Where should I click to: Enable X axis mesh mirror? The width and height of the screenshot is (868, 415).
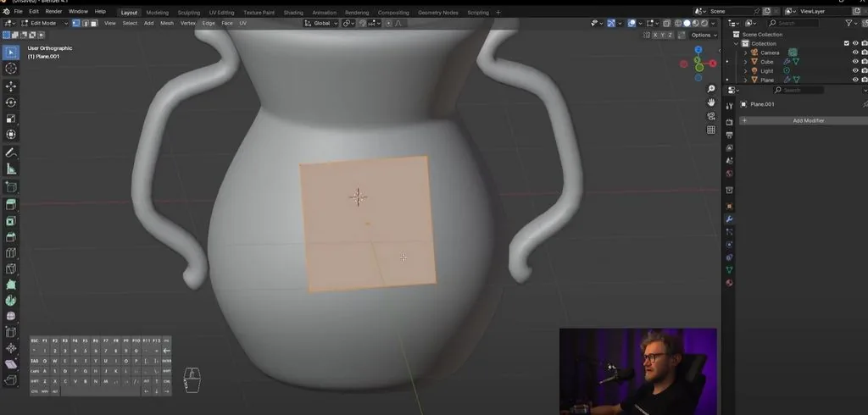pyautogui.click(x=655, y=35)
